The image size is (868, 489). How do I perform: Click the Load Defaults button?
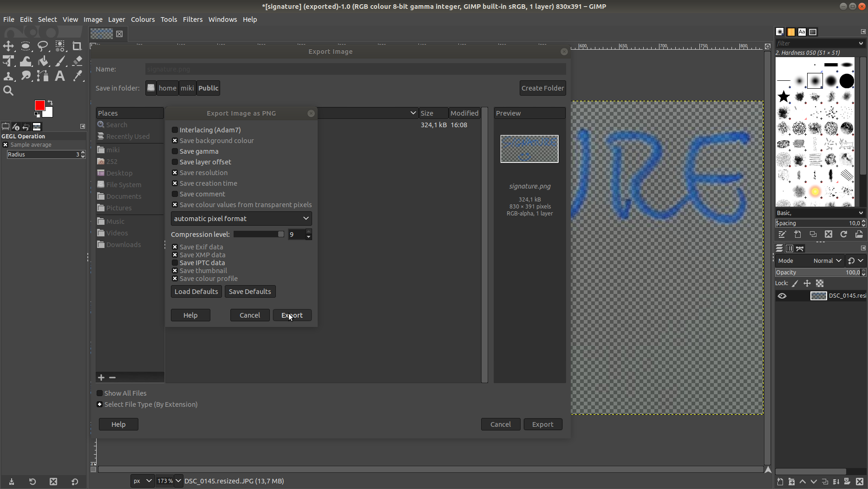[196, 292]
